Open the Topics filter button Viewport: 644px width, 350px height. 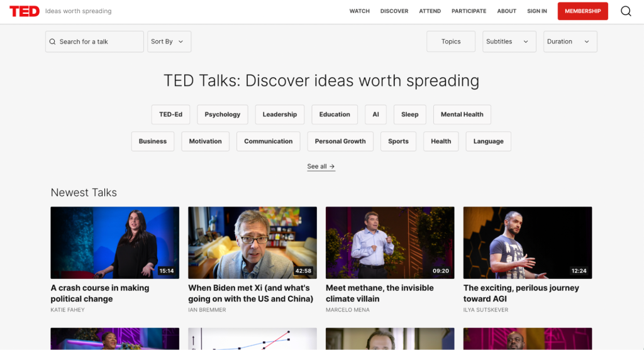click(x=451, y=41)
